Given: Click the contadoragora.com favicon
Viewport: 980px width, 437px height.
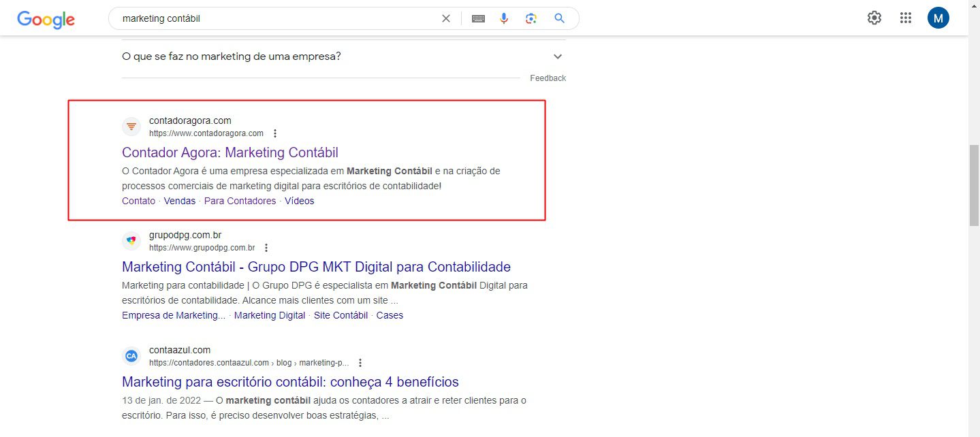Looking at the screenshot, I should (131, 127).
